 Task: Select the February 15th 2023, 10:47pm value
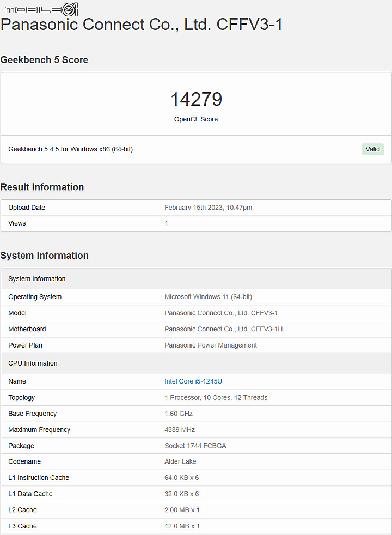209,208
